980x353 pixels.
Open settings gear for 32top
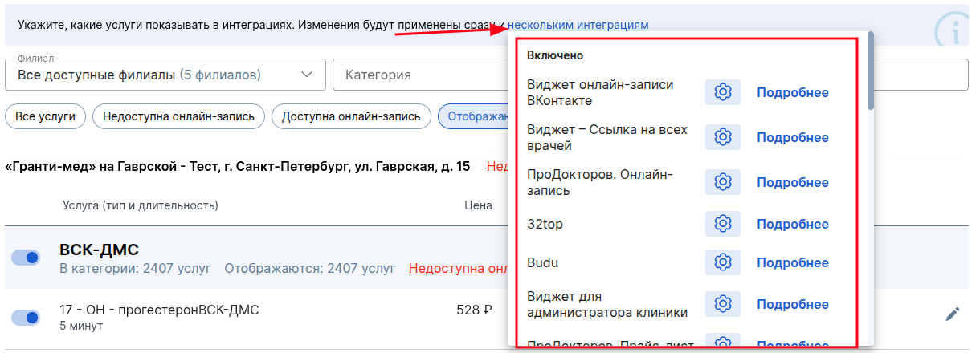722,224
